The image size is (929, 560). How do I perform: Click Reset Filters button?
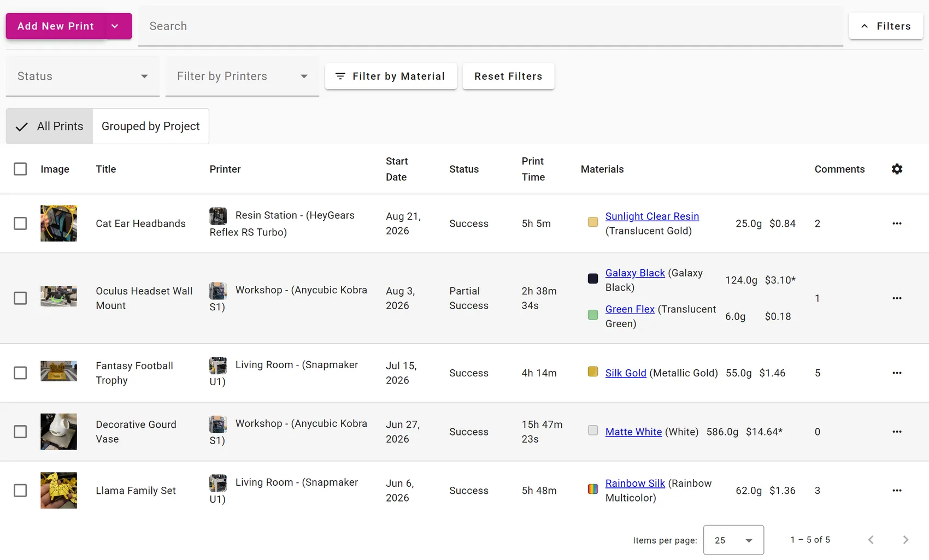[508, 76]
